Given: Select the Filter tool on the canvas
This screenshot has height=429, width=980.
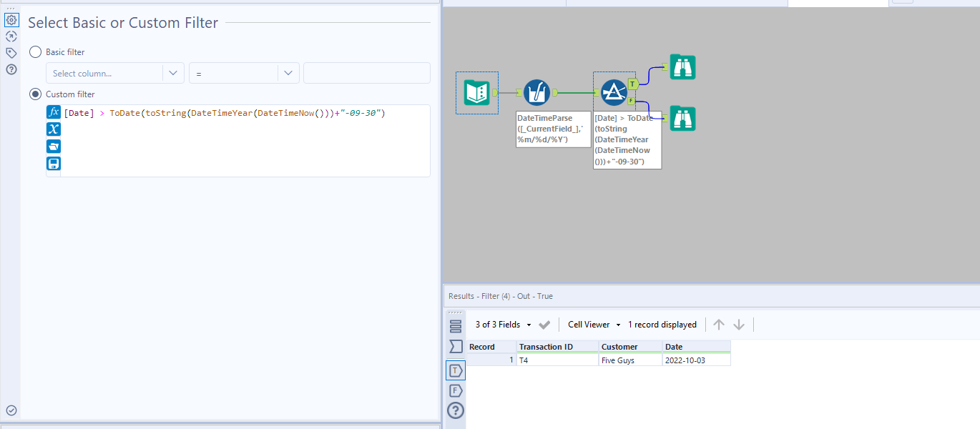Looking at the screenshot, I should tap(614, 92).
